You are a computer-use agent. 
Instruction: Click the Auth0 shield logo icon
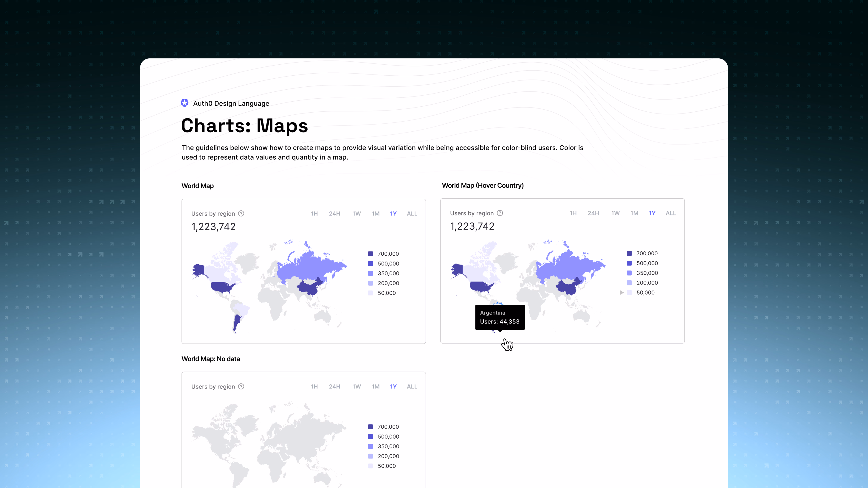click(x=184, y=103)
